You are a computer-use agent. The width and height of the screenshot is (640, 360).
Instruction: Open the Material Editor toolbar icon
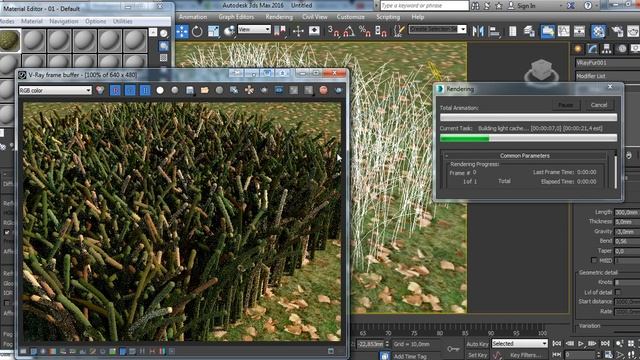tap(598, 31)
